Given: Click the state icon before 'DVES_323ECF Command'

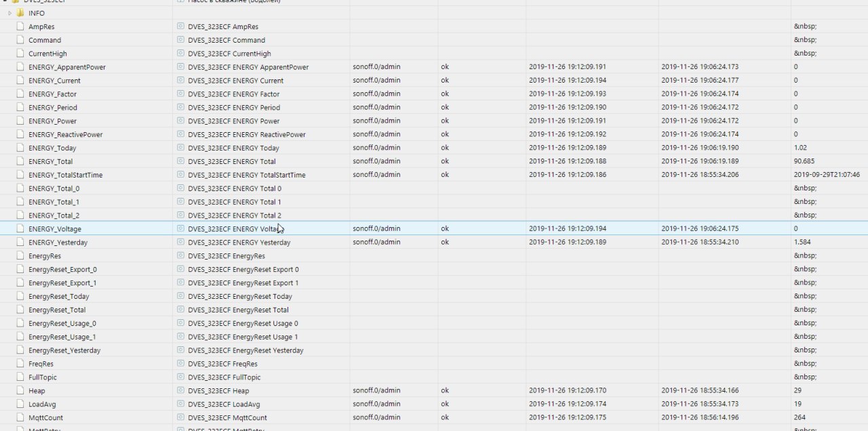Looking at the screenshot, I should (x=180, y=40).
